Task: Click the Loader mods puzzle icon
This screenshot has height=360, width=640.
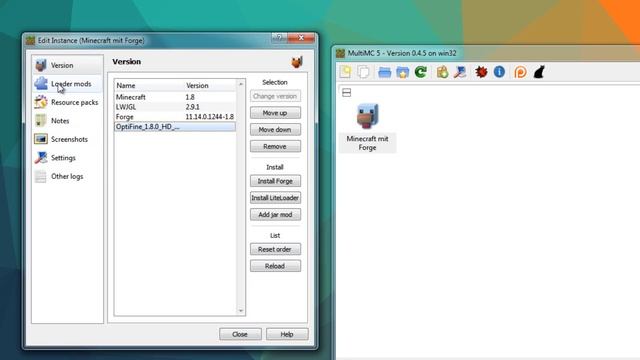Action: 41,83
